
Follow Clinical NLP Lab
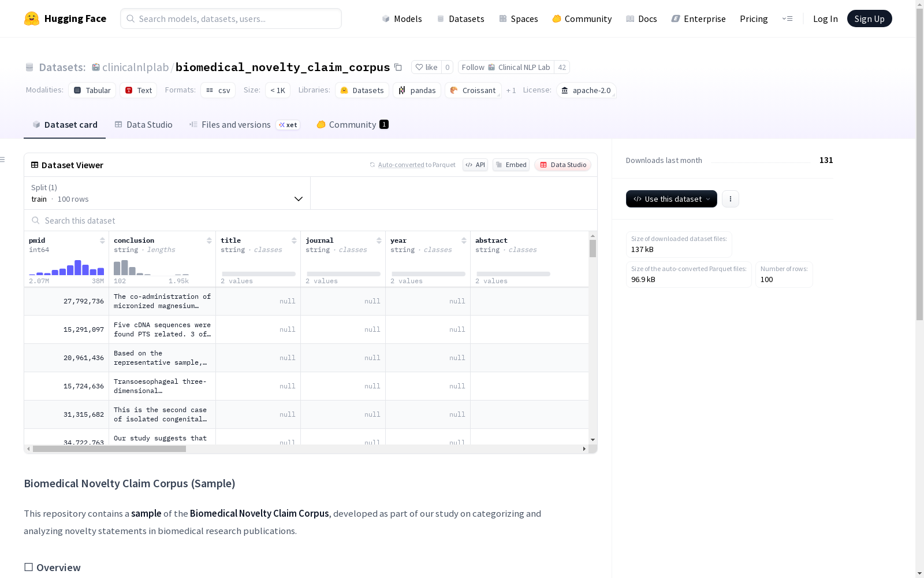[x=506, y=67]
